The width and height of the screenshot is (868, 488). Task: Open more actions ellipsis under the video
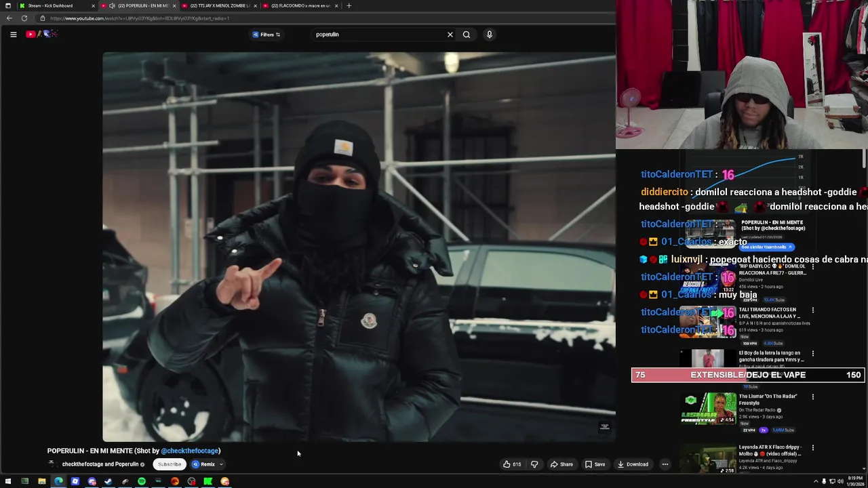tap(665, 464)
